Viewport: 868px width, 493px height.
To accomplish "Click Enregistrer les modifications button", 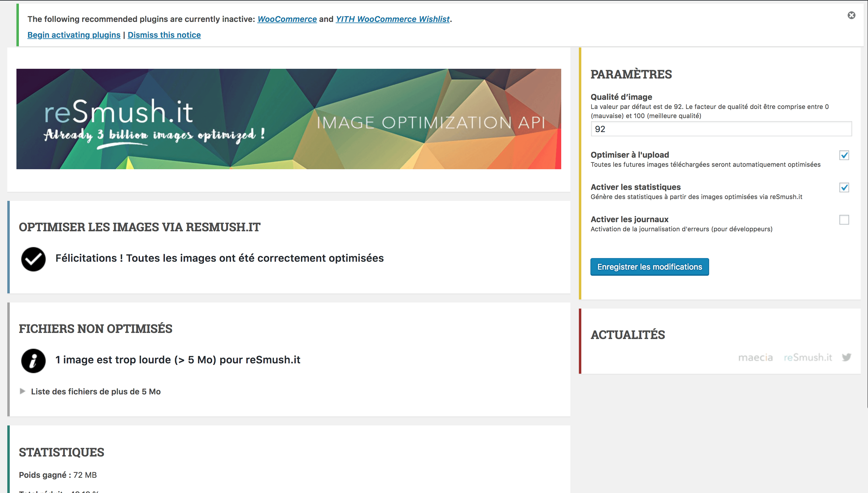I will coord(649,267).
